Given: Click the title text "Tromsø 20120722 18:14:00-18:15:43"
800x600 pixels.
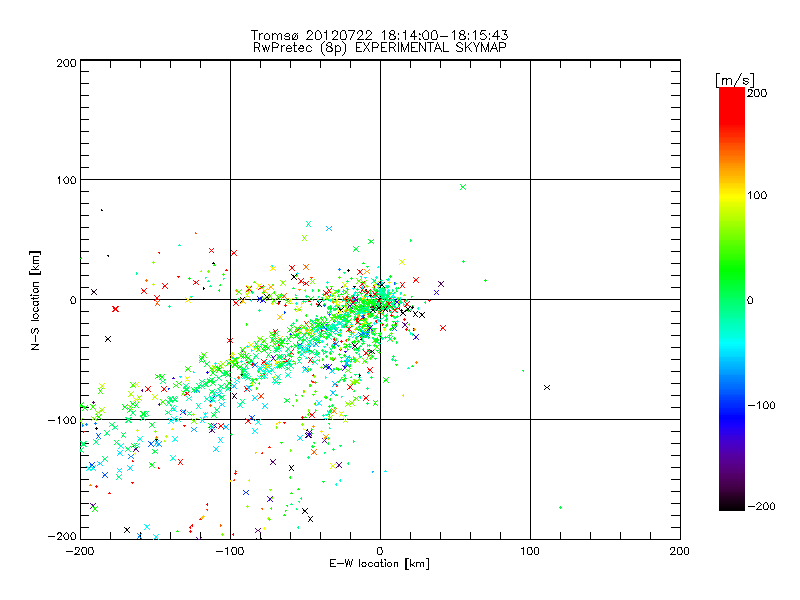Looking at the screenshot, I should click(379, 35).
